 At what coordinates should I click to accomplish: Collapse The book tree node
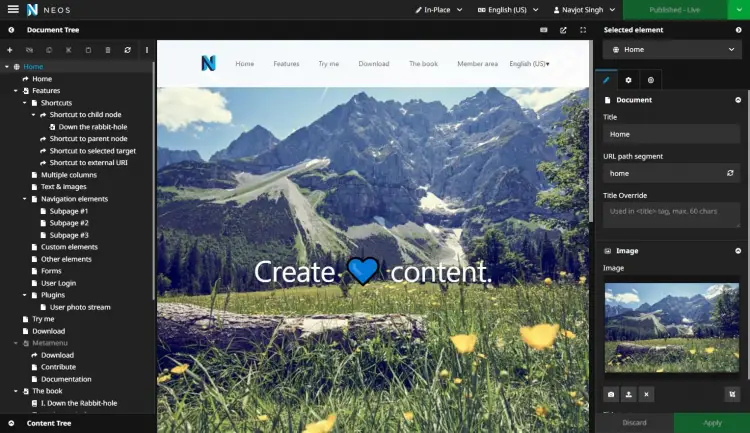16,391
